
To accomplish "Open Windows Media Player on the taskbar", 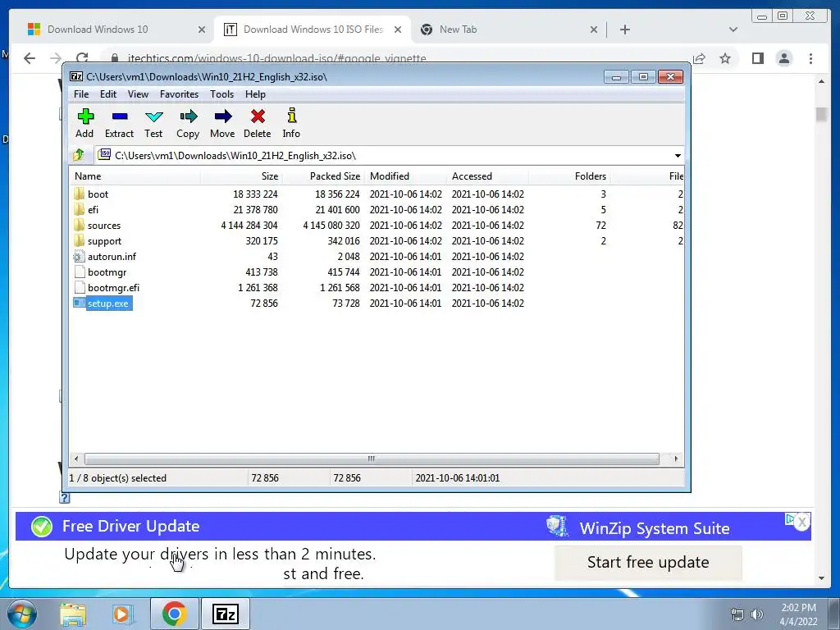I will [x=123, y=614].
